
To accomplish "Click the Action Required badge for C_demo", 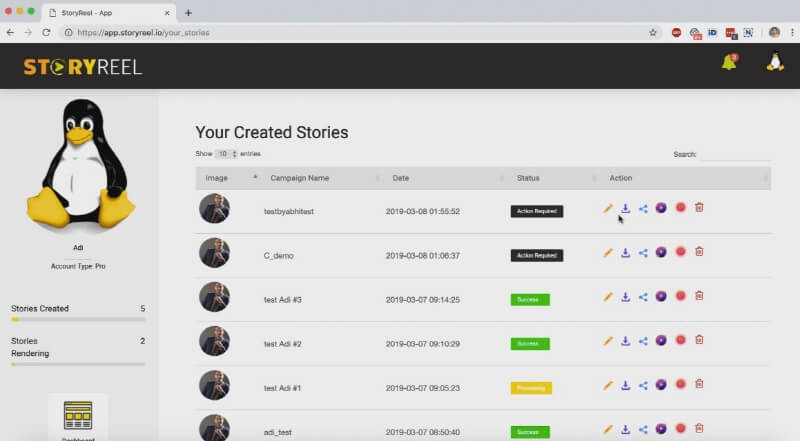I will click(537, 255).
